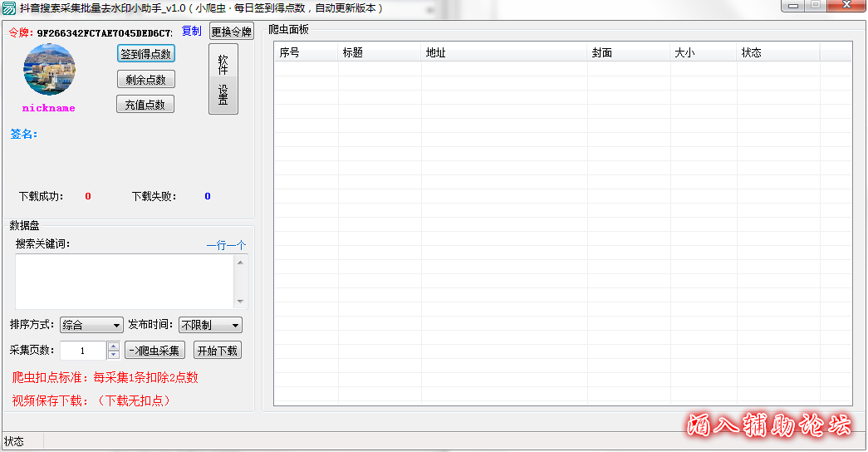Click the user avatar picture
The height and width of the screenshot is (452, 868).
pyautogui.click(x=50, y=70)
